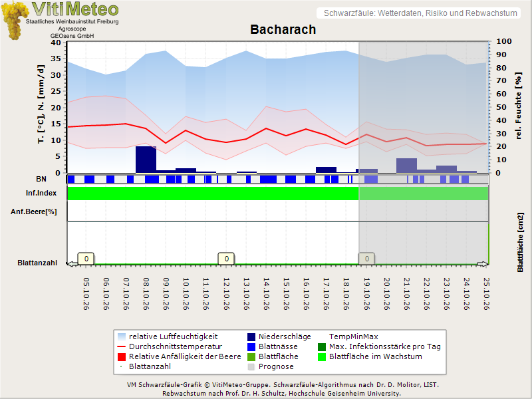Click the Staatliches Weinbauinstitut Freiburg text
This screenshot has height=399, width=532.
point(72,21)
